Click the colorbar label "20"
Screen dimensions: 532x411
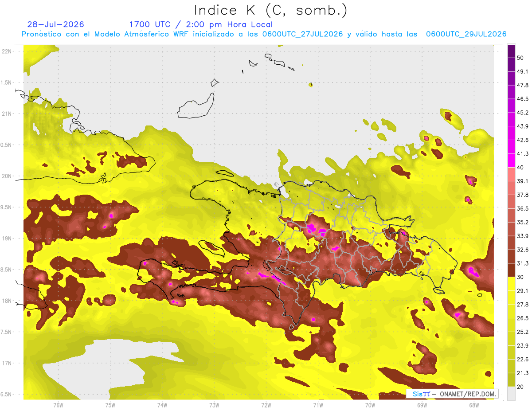coord(520,387)
